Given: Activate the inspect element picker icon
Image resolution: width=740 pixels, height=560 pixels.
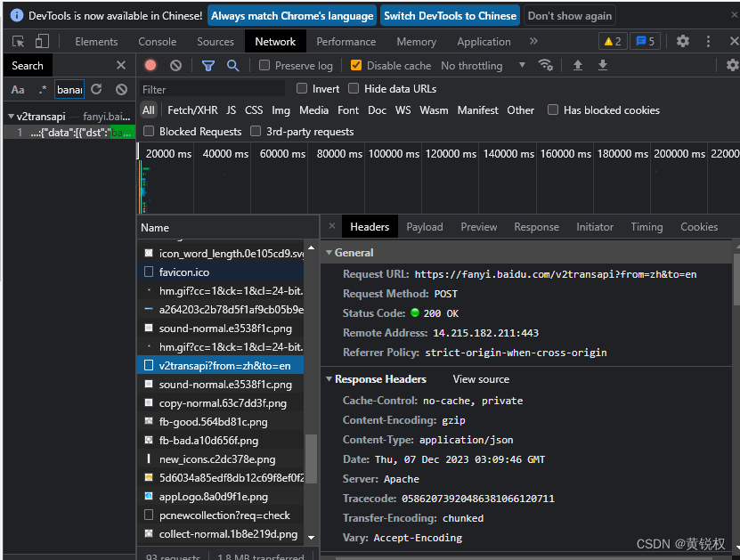Looking at the screenshot, I should [x=19, y=42].
